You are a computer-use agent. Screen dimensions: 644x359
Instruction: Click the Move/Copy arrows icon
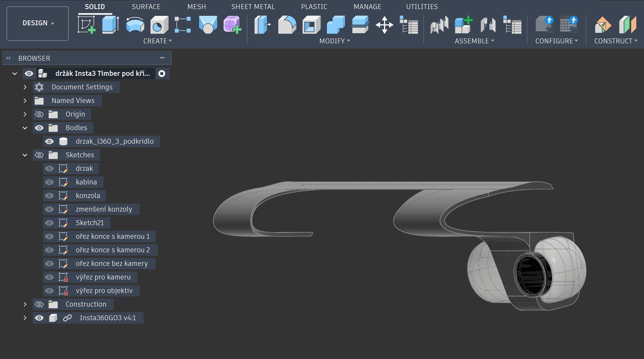384,25
